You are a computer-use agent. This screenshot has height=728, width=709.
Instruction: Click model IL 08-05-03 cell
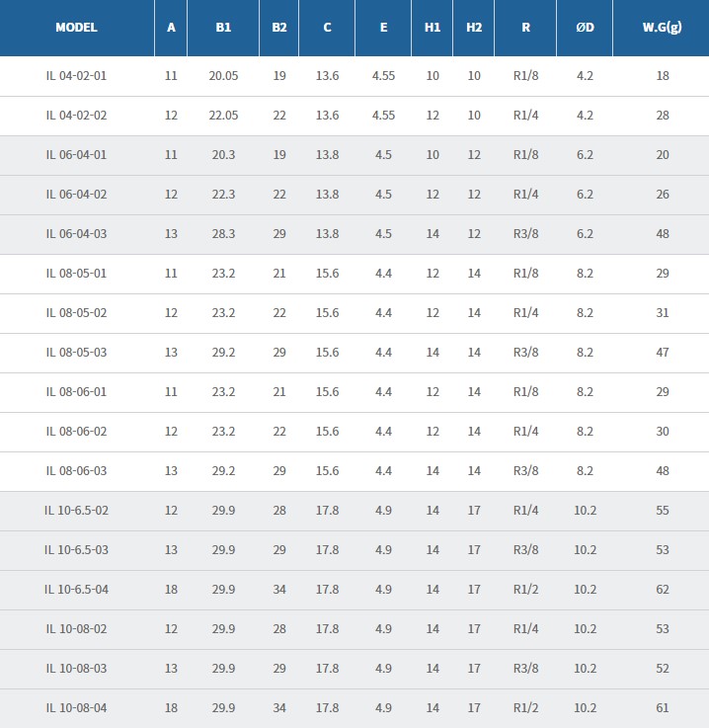76,353
